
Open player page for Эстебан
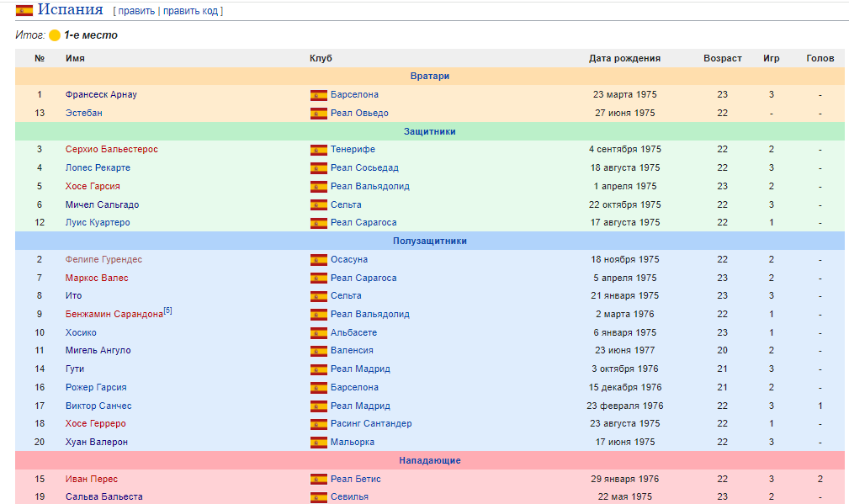pos(84,113)
